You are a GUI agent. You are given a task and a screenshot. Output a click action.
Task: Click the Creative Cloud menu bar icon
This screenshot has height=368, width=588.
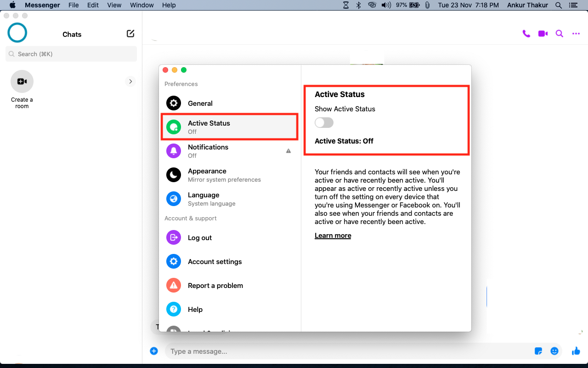point(372,5)
